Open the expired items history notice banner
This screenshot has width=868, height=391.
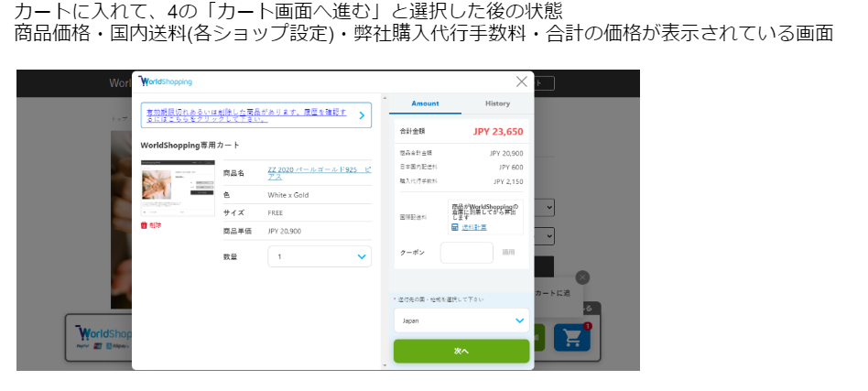coord(255,115)
